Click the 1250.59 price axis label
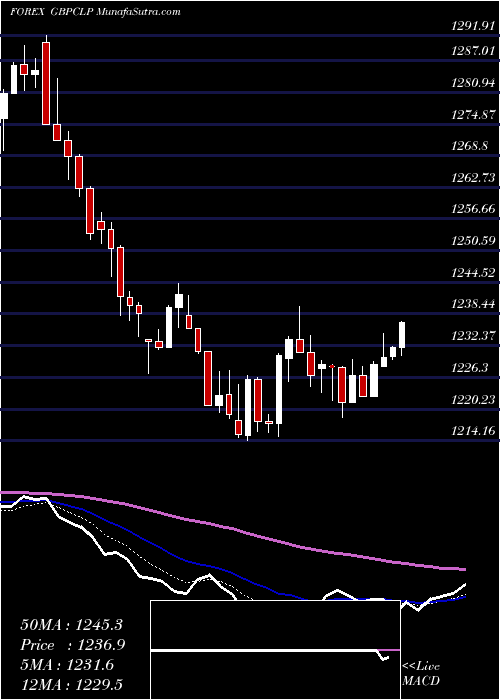The image size is (500, 700). (x=473, y=241)
